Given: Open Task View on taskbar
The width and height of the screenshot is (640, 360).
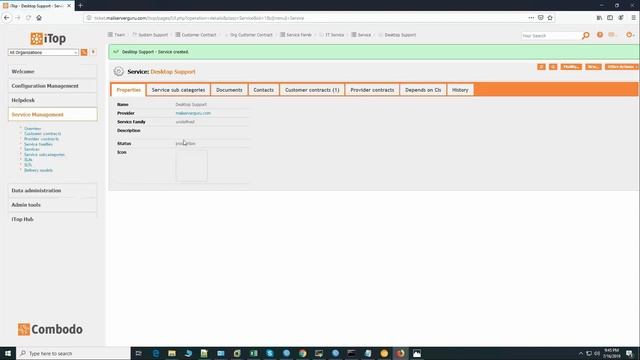Looking at the screenshot, I should coord(138,353).
